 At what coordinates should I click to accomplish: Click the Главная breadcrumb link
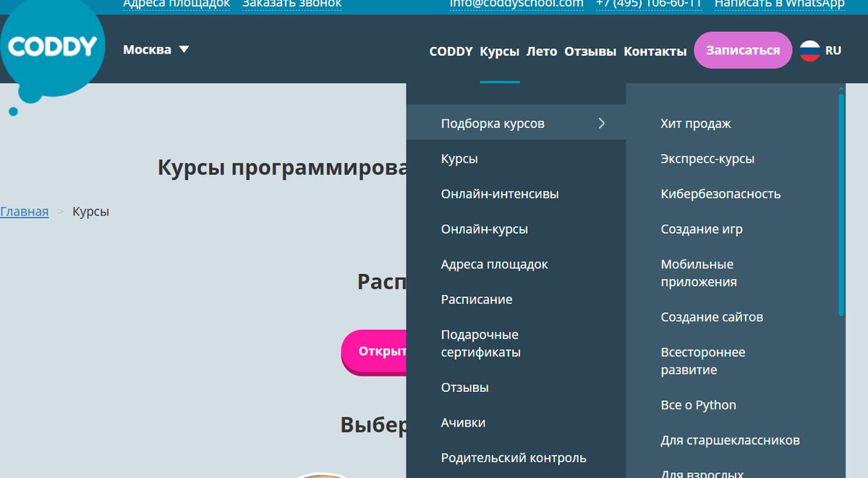[24, 212]
